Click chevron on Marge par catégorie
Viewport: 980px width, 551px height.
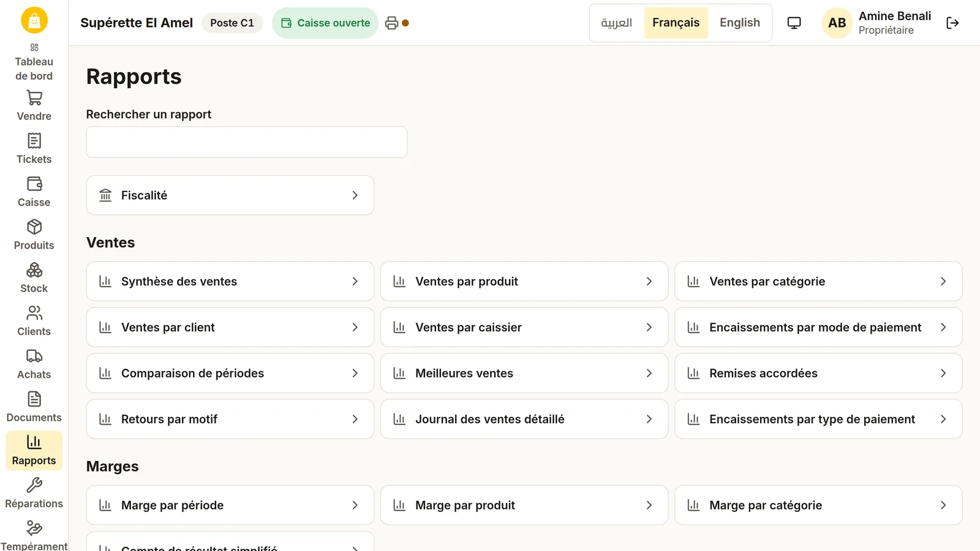[x=943, y=505]
